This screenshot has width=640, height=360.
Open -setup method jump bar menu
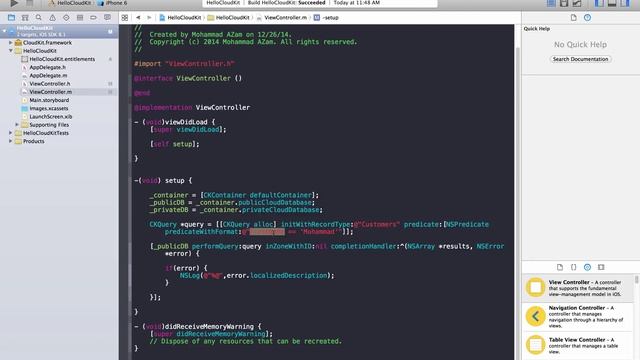(327, 18)
